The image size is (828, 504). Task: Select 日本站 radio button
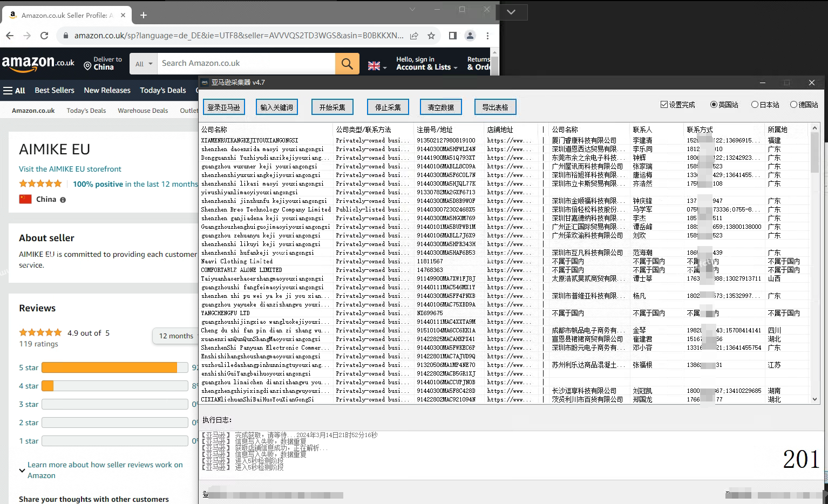tap(755, 105)
